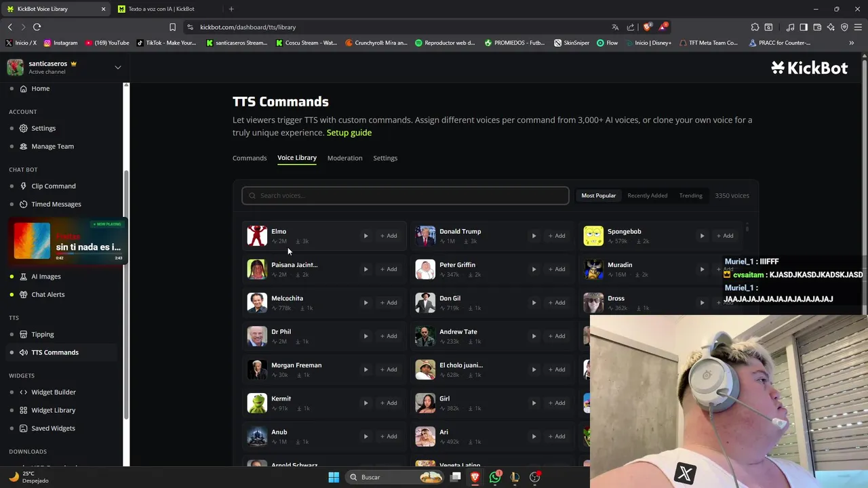Screen dimensions: 868x488
Task: Add the Dr Phil voice
Action: (x=388, y=336)
